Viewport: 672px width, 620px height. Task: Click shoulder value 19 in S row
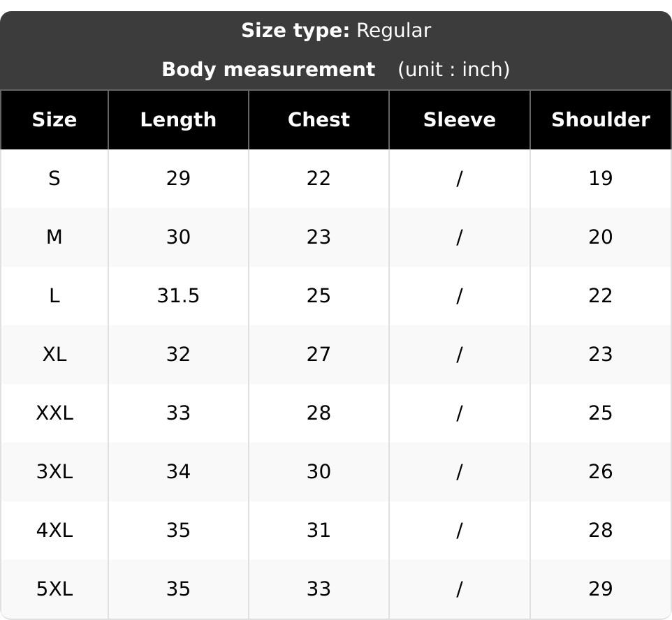[x=601, y=178]
